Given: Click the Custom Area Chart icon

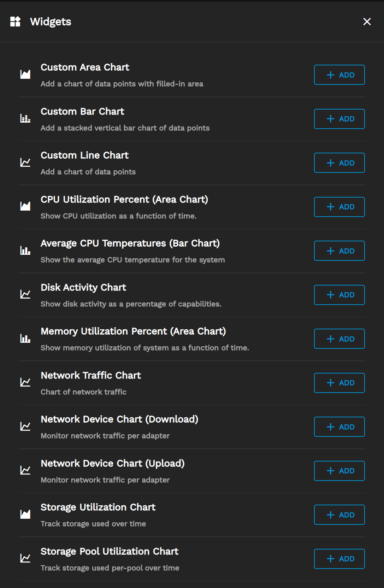Looking at the screenshot, I should pyautogui.click(x=25, y=75).
